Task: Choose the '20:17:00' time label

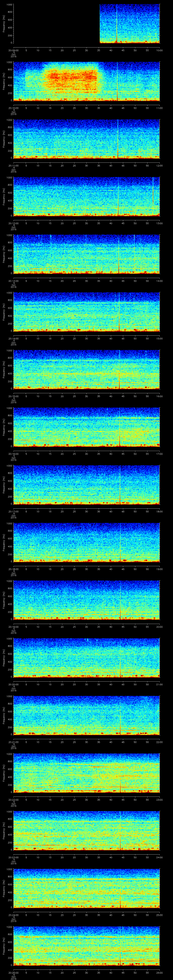Action: pos(14,511)
